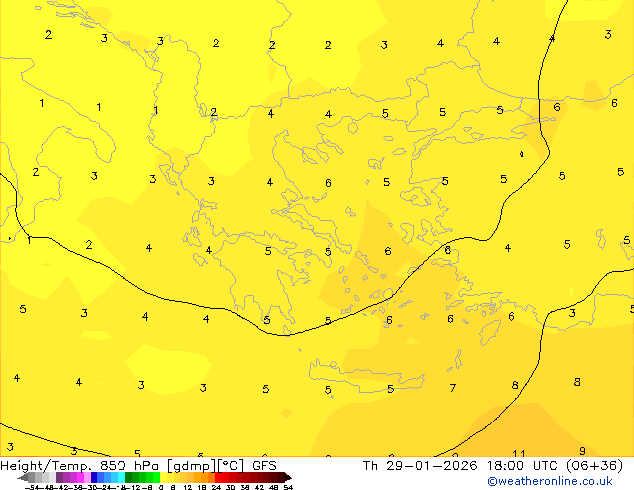Click the dark maroon right arrow end of legend
This screenshot has height=490, width=634.
[x=287, y=477]
